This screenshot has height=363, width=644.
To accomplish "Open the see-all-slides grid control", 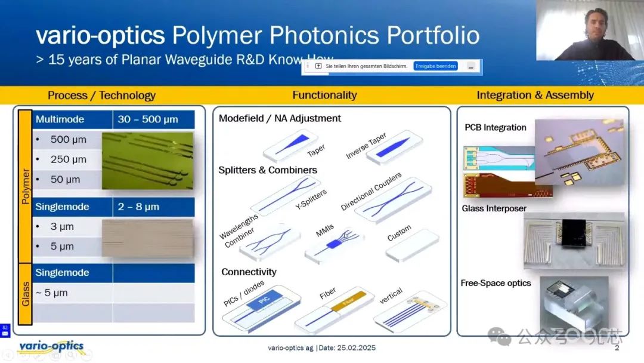I will pos(55,355).
